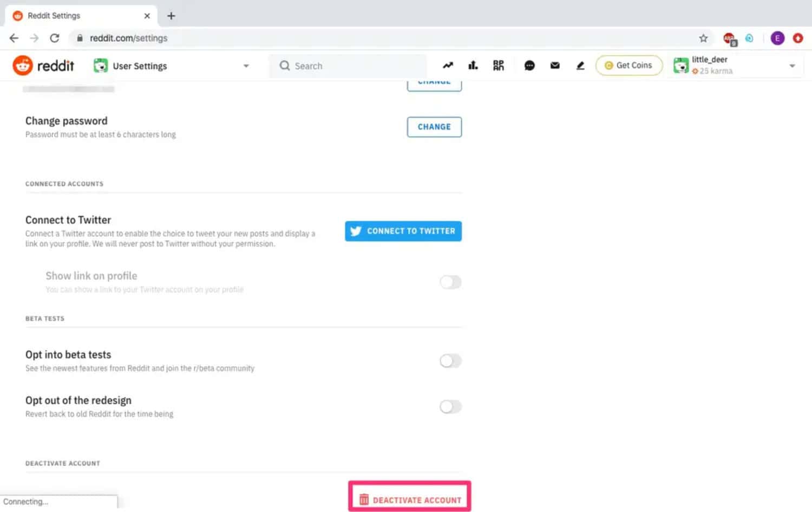The height and width of the screenshot is (512, 812).
Task: Open the All posts bar chart icon
Action: tap(473, 66)
